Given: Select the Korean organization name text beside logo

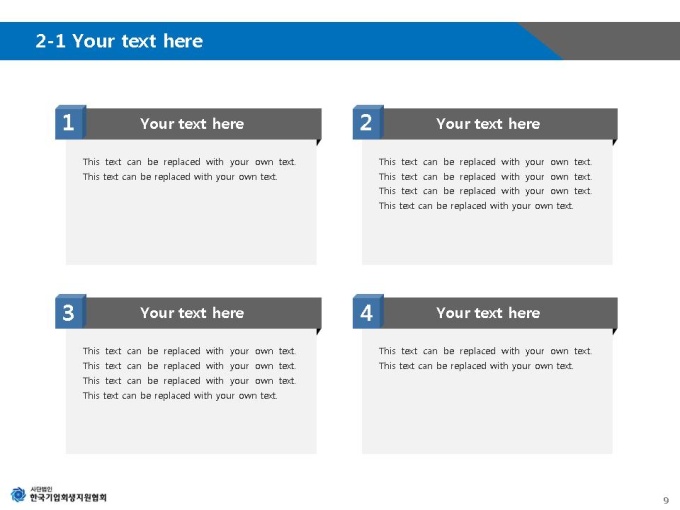Looking at the screenshot, I should pos(68,495).
